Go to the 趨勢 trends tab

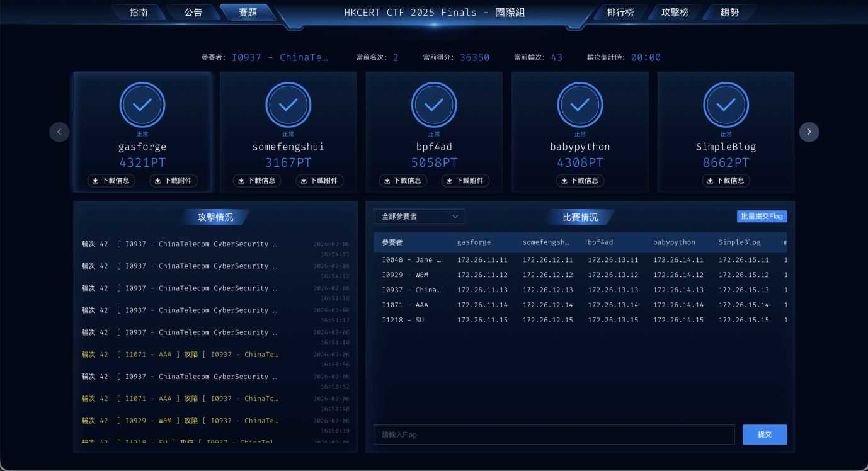[729, 13]
